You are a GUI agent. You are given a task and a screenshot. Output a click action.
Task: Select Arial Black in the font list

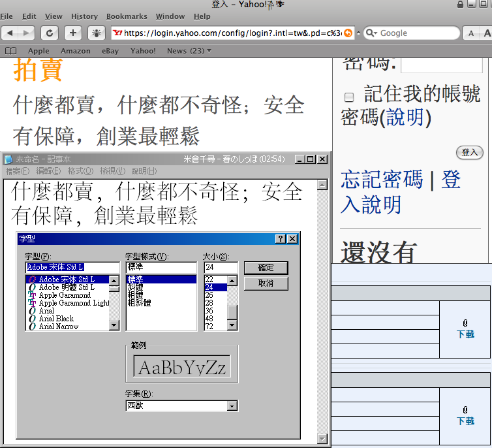pos(56,319)
